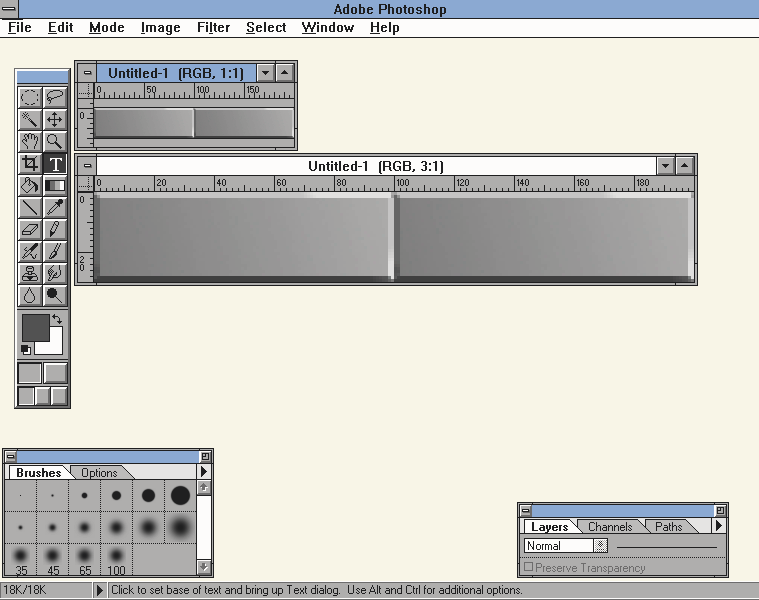Pick the soft brush labeled 100
Viewport: 759px width, 600px height.
[x=116, y=560]
